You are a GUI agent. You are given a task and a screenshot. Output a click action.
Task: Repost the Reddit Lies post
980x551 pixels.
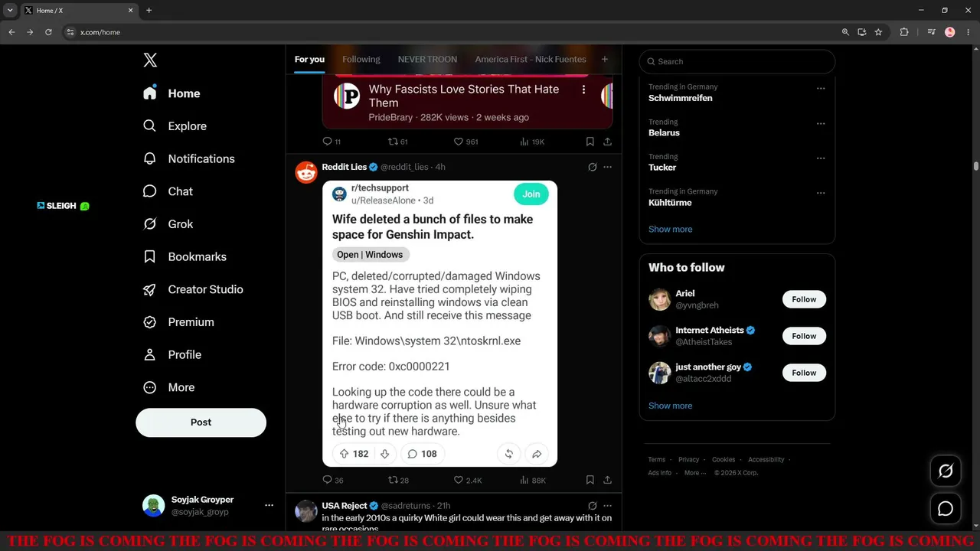[x=398, y=481]
